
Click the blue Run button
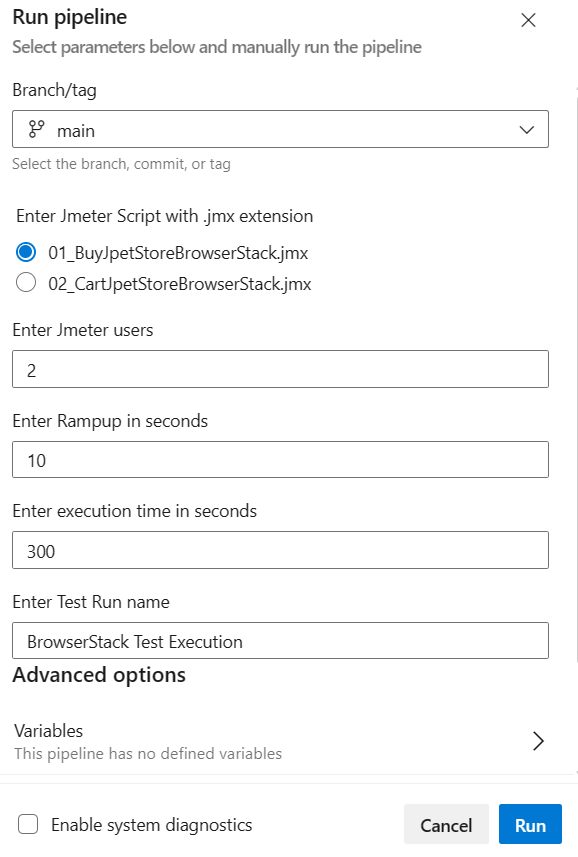(x=530, y=824)
